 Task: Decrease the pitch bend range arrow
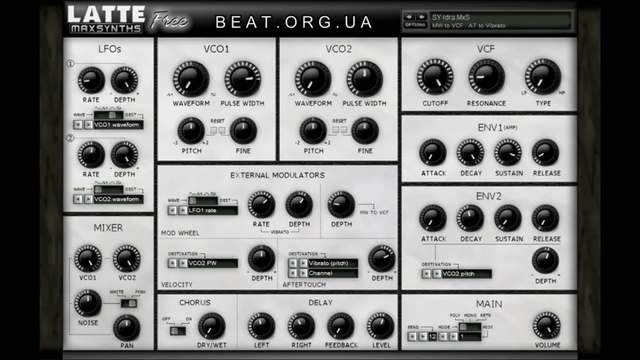click(412, 337)
